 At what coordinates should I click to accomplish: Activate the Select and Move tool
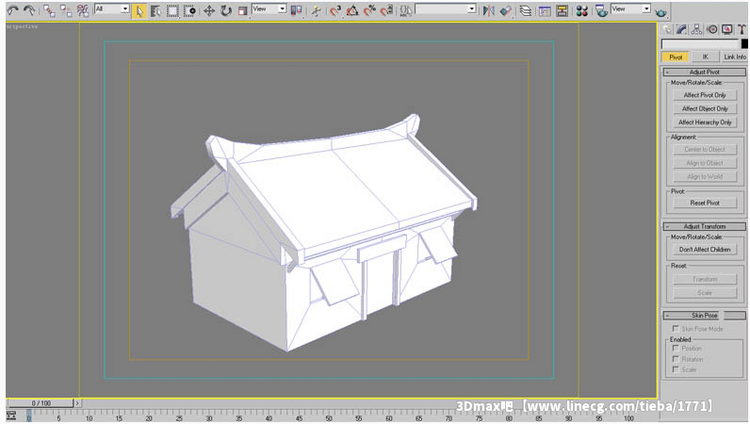pos(209,11)
